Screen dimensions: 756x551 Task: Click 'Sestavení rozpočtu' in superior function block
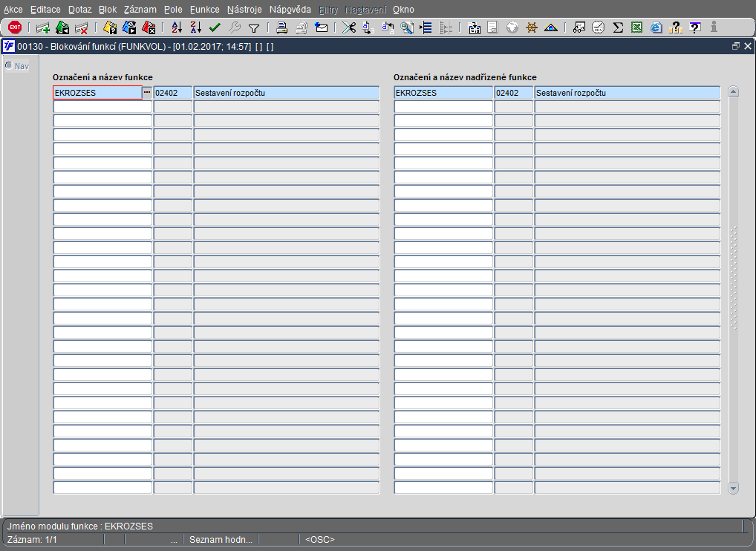click(628, 93)
